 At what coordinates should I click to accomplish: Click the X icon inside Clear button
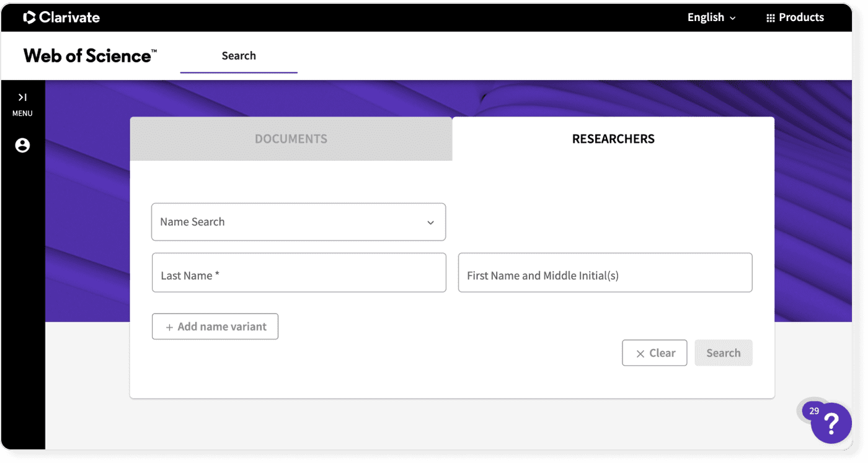(640, 353)
